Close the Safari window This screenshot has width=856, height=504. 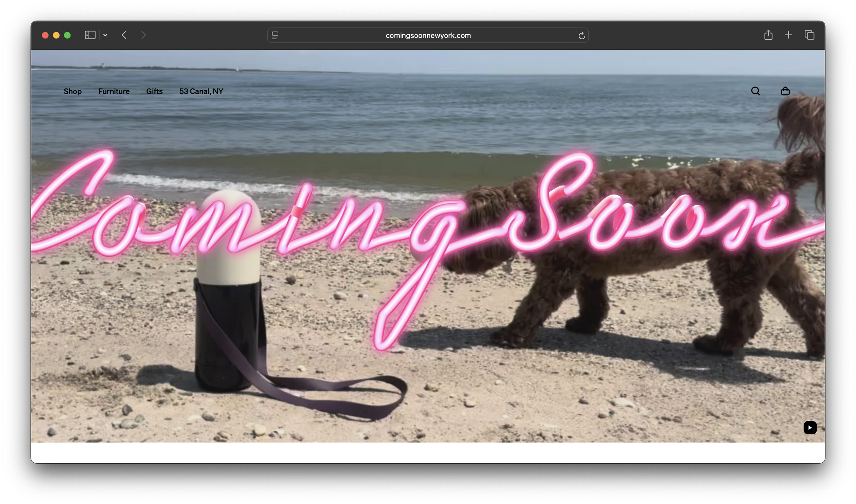tap(45, 35)
